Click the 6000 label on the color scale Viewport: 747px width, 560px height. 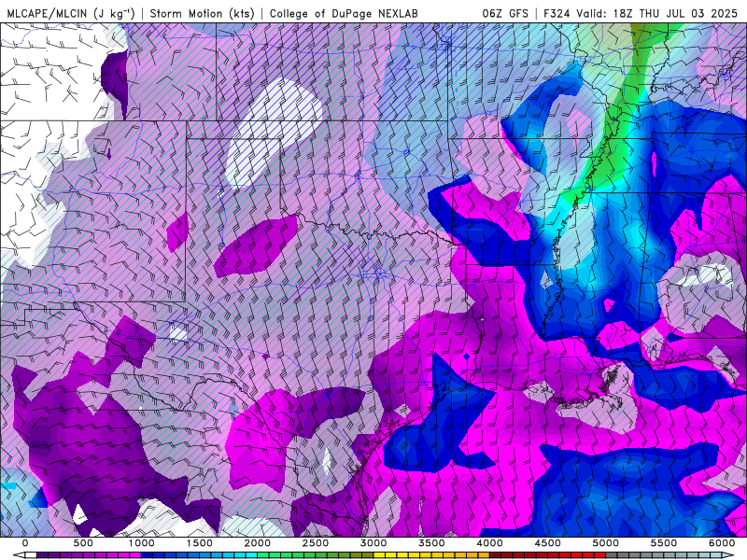tap(722, 543)
